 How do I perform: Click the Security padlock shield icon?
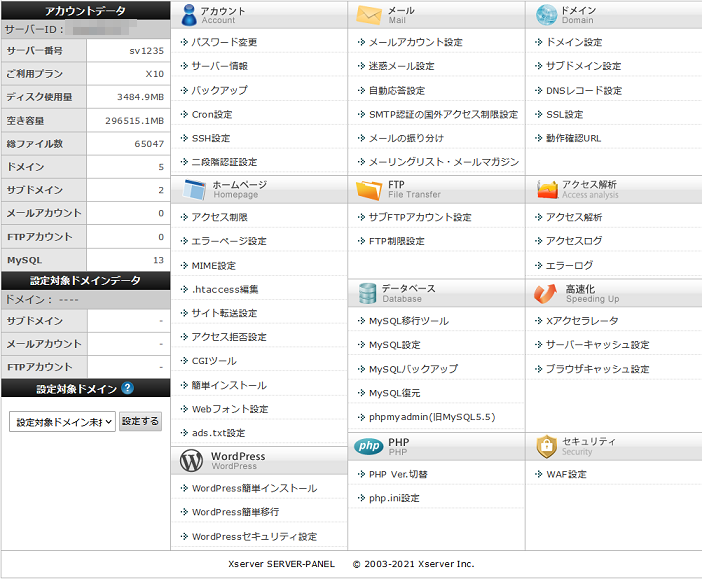point(546,446)
